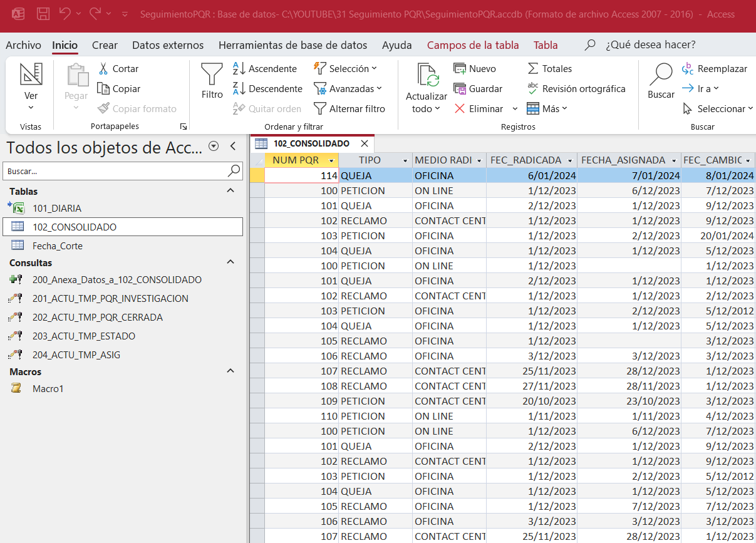Open the Archivo menu

(x=23, y=45)
